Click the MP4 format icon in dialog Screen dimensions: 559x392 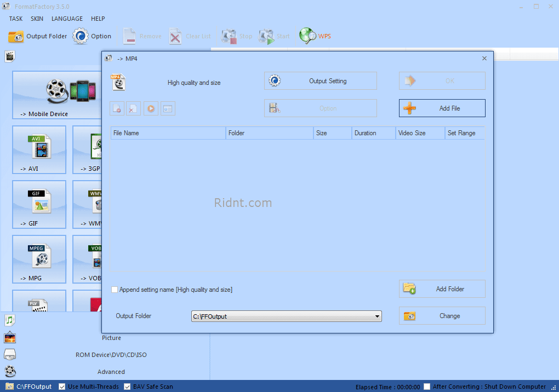(118, 82)
